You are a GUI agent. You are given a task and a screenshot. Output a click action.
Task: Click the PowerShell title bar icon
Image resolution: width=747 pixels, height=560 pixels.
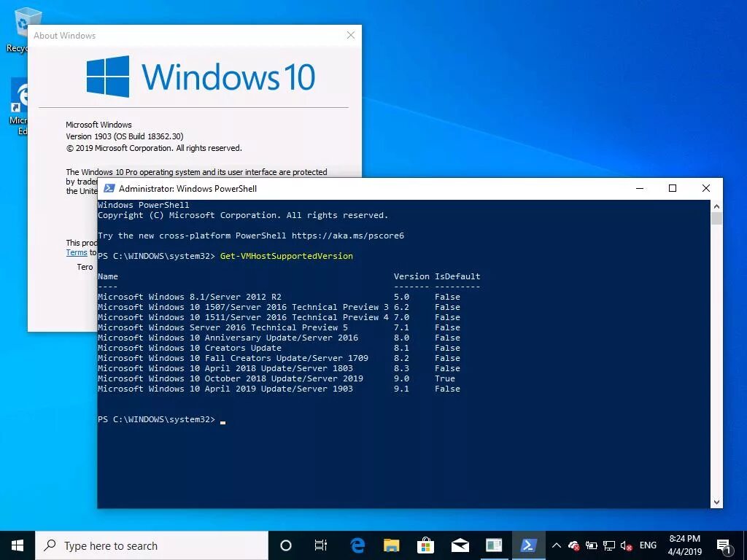pyautogui.click(x=109, y=189)
